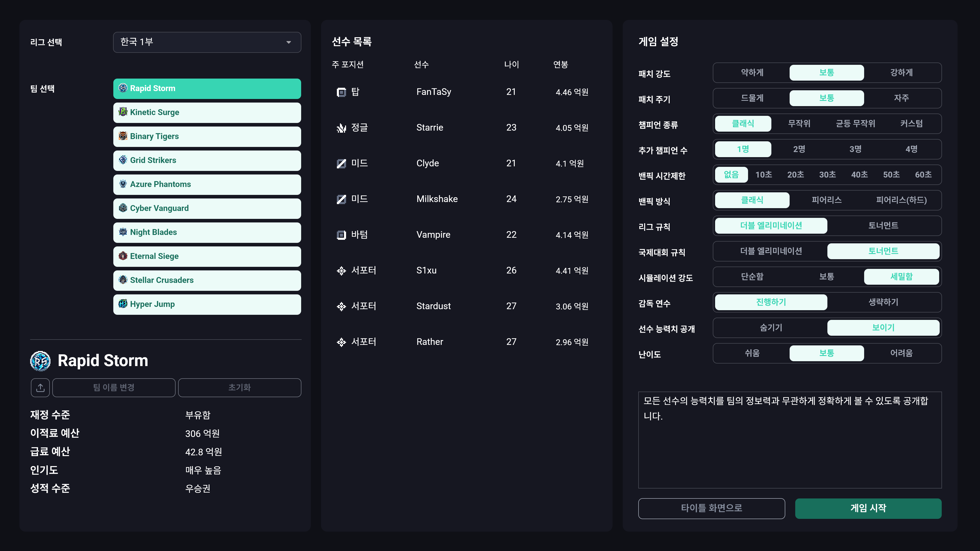This screenshot has width=980, height=551.
Task: Click top lane position icon beside FanTaSy
Action: (x=341, y=92)
